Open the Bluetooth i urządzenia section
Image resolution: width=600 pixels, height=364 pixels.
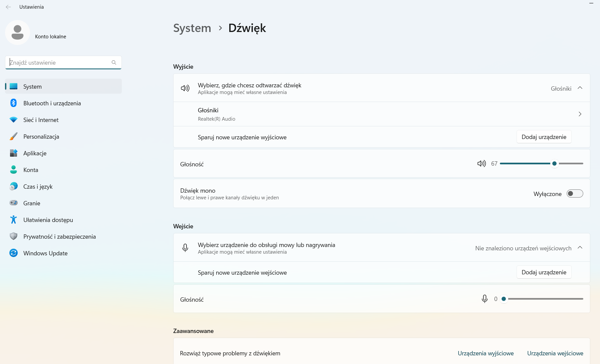point(52,103)
